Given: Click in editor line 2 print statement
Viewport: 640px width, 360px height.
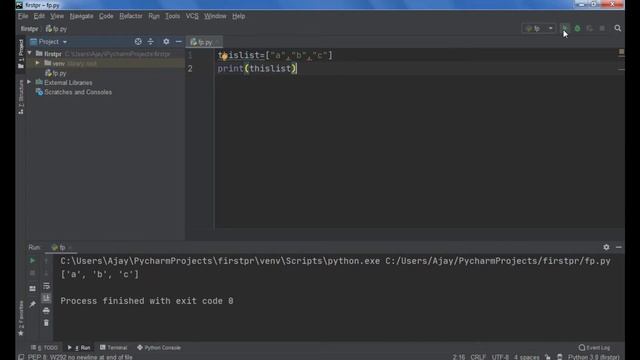Looking at the screenshot, I should pyautogui.click(x=257, y=69).
